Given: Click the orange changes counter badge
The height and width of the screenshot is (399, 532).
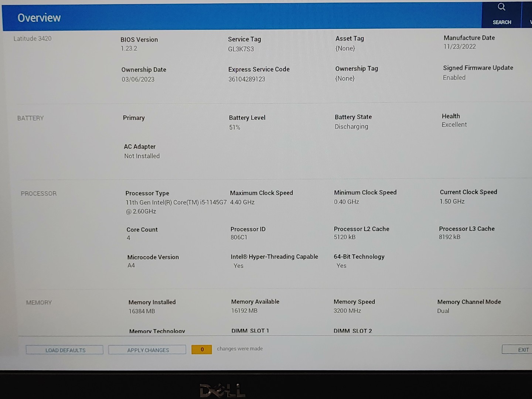Looking at the screenshot, I should (202, 349).
